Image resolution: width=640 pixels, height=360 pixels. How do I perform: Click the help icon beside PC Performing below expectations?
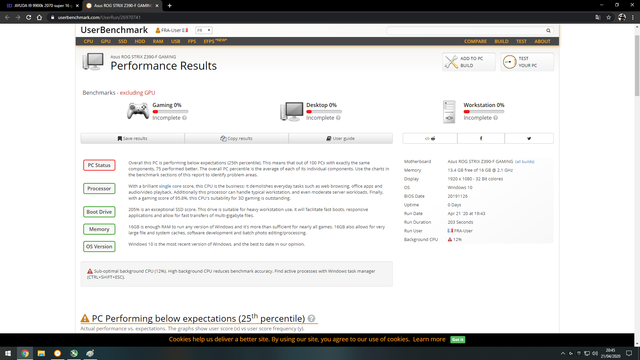[311, 318]
